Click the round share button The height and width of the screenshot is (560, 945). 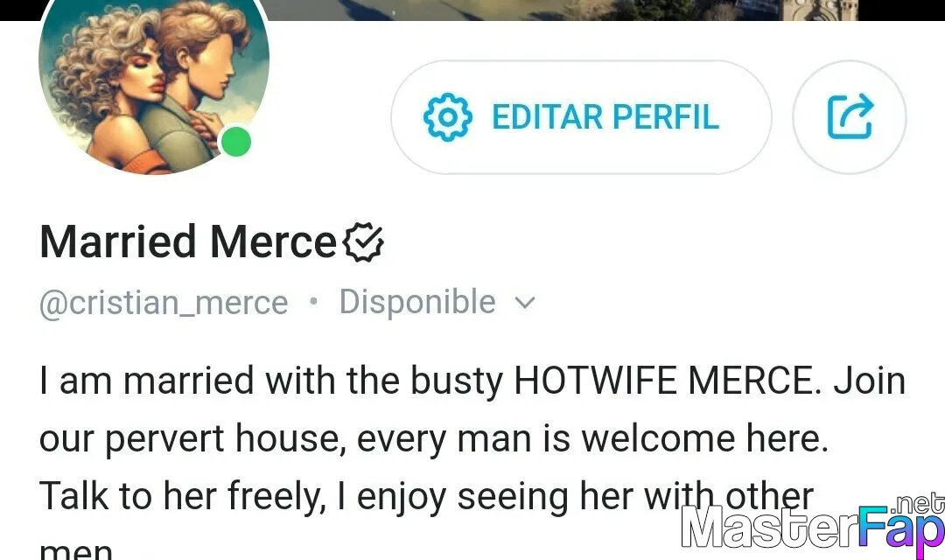click(x=849, y=117)
